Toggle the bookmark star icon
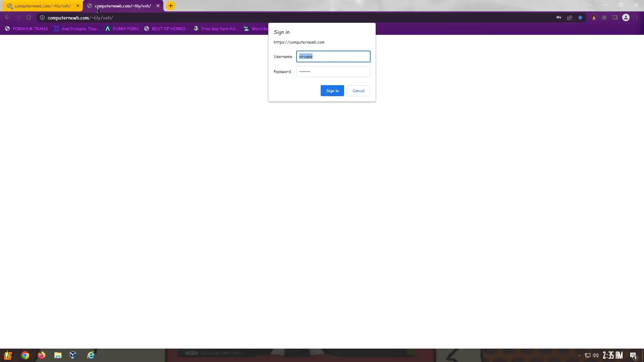Screen dimensions: 644x362 pos(580,18)
